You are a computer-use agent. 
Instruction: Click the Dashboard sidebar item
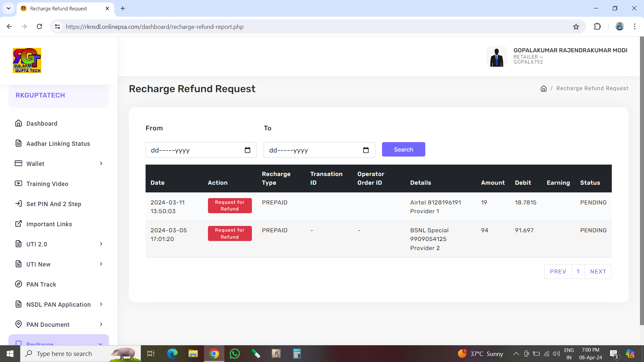pyautogui.click(x=42, y=123)
